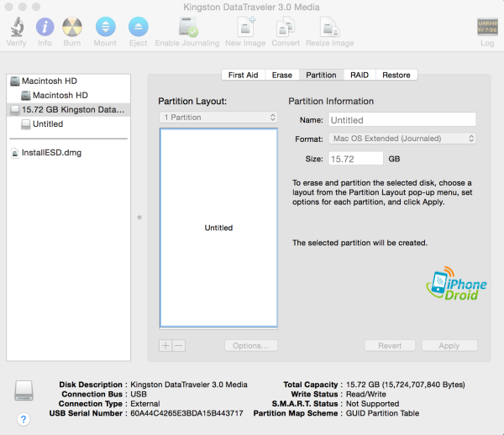Image resolution: width=504 pixels, height=435 pixels.
Task: Click the partition Name field
Action: click(x=402, y=120)
